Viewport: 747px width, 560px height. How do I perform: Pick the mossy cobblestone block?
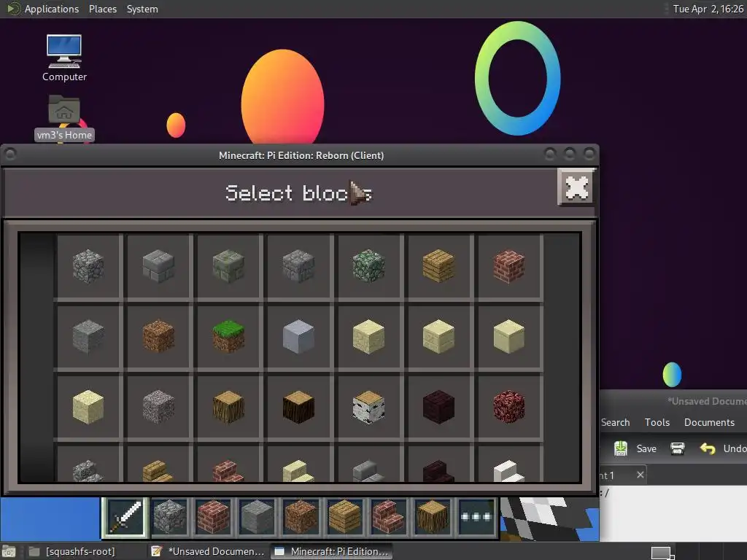[368, 266]
